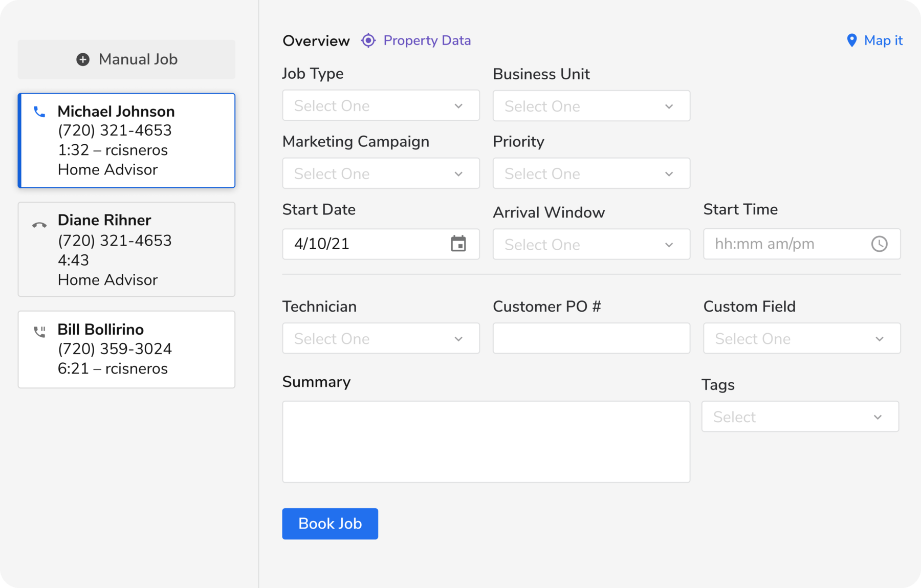The height and width of the screenshot is (588, 921).
Task: Switch to the Overview tab
Action: 316,40
